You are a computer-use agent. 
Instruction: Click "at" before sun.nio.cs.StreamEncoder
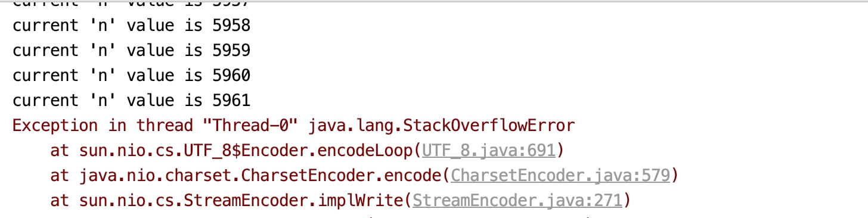60,201
